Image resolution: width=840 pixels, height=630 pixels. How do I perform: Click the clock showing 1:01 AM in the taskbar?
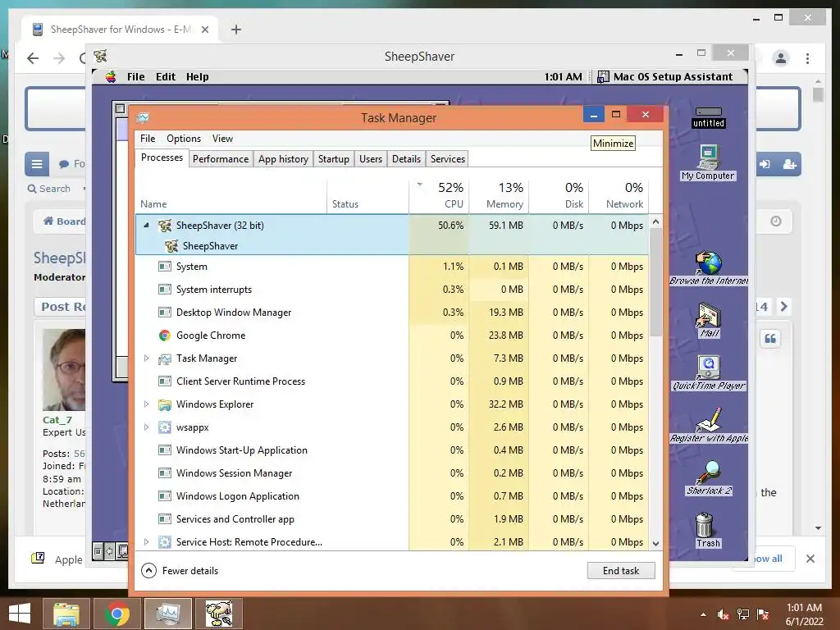coord(804,608)
